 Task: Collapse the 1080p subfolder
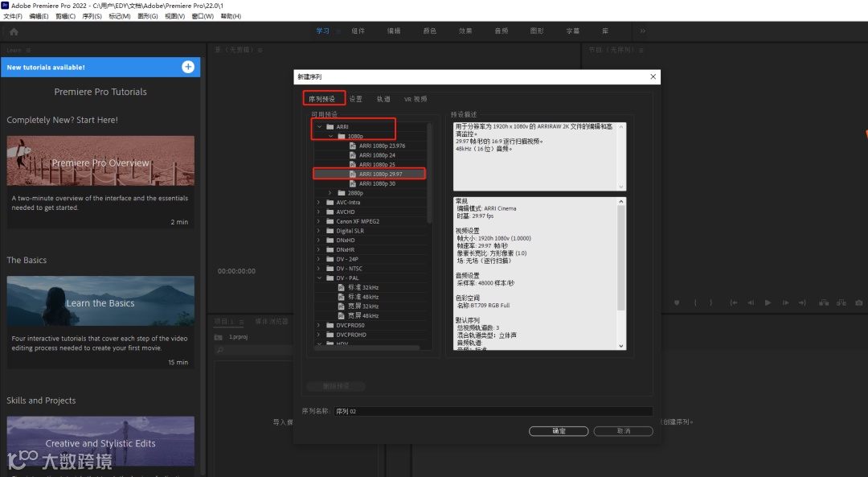pyautogui.click(x=330, y=136)
